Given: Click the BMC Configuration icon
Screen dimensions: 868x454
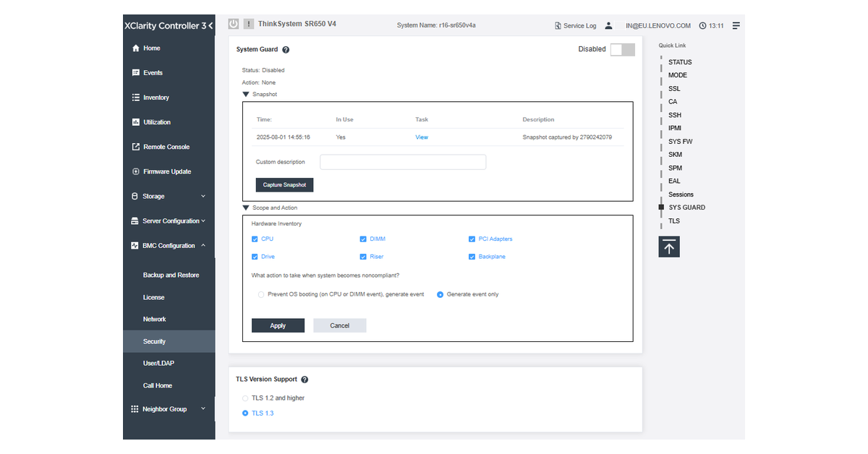Looking at the screenshot, I should (x=135, y=246).
